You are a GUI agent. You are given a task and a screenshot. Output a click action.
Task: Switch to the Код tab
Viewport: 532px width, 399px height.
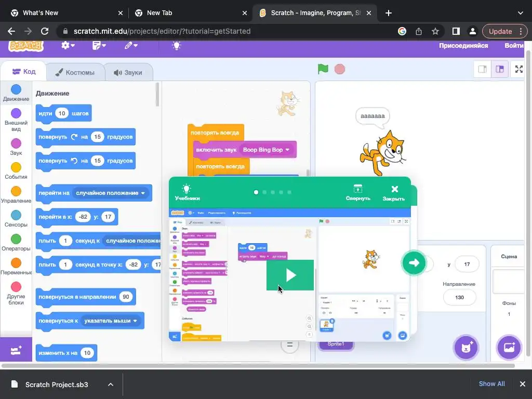coord(24,72)
